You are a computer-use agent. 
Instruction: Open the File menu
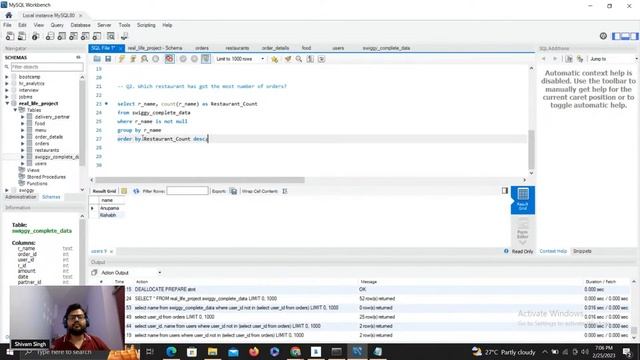coord(7,25)
